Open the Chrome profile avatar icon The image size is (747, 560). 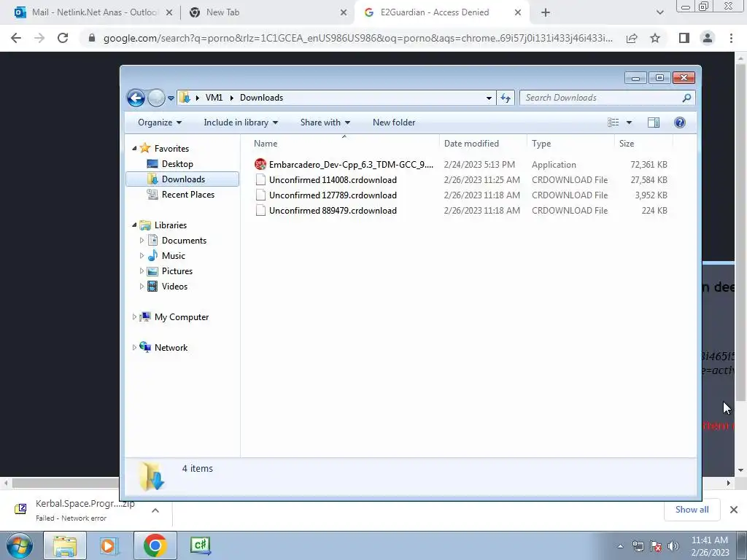pyautogui.click(x=708, y=38)
